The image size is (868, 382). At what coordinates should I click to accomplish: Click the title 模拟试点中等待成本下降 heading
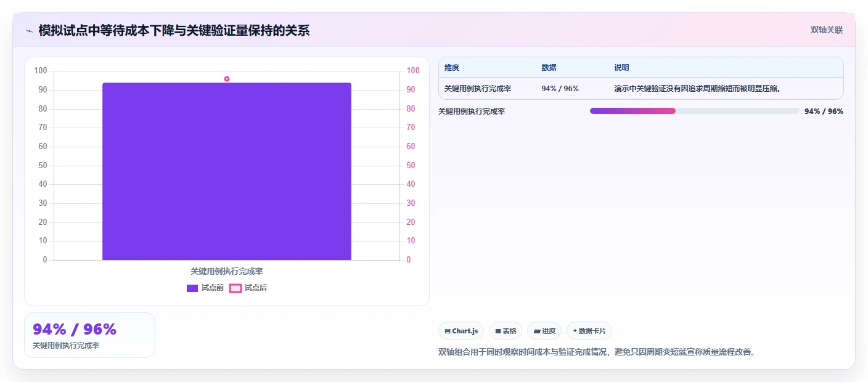pyautogui.click(x=174, y=30)
